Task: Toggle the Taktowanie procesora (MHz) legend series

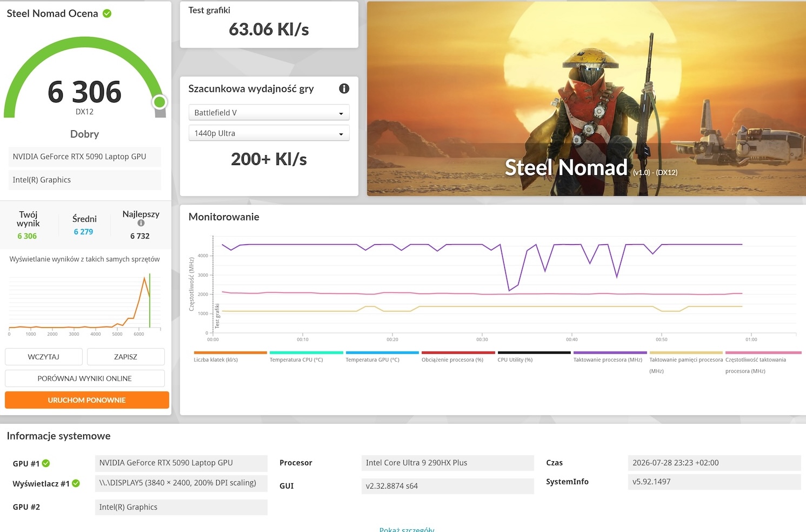Action: click(x=610, y=357)
